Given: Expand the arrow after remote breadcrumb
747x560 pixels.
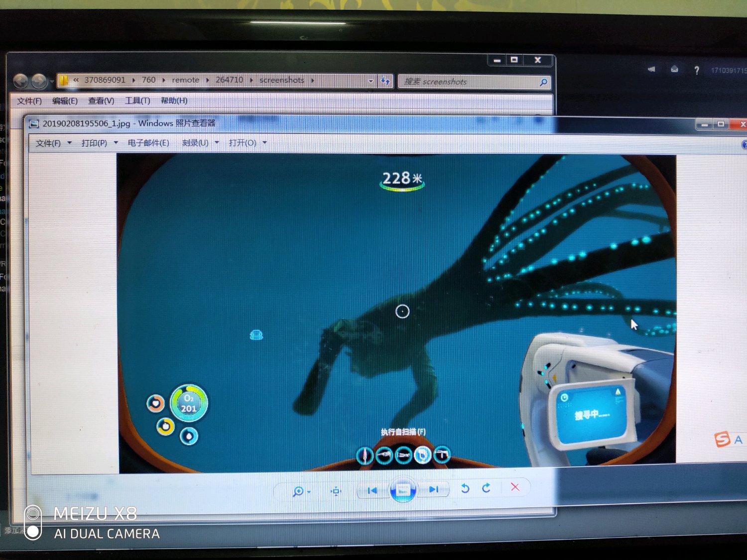Looking at the screenshot, I should (208, 80).
